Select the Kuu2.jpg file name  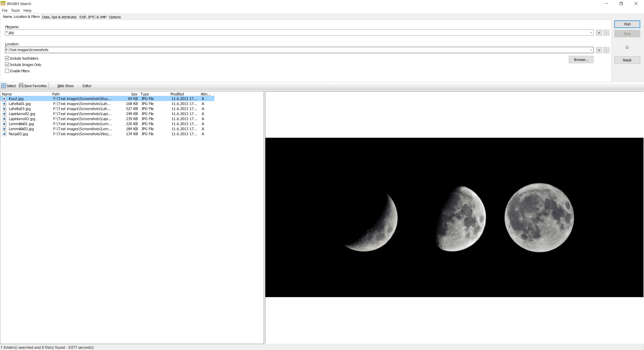coord(16,99)
